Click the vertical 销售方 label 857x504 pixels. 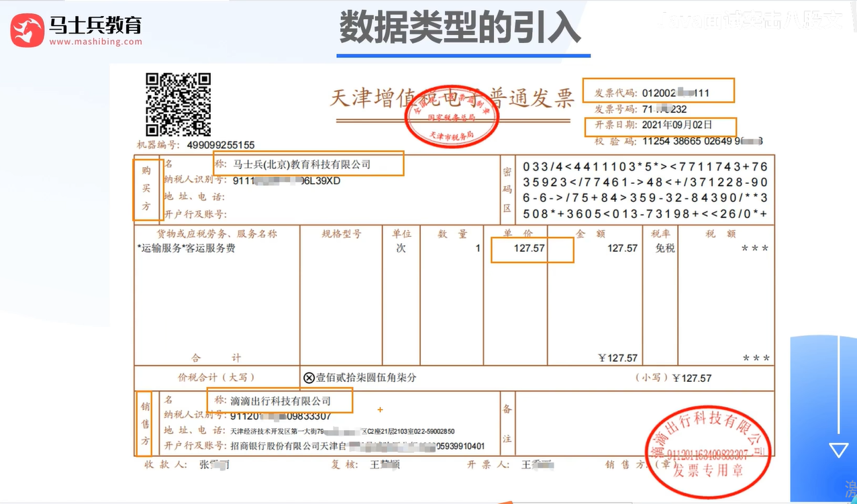pyautogui.click(x=145, y=424)
